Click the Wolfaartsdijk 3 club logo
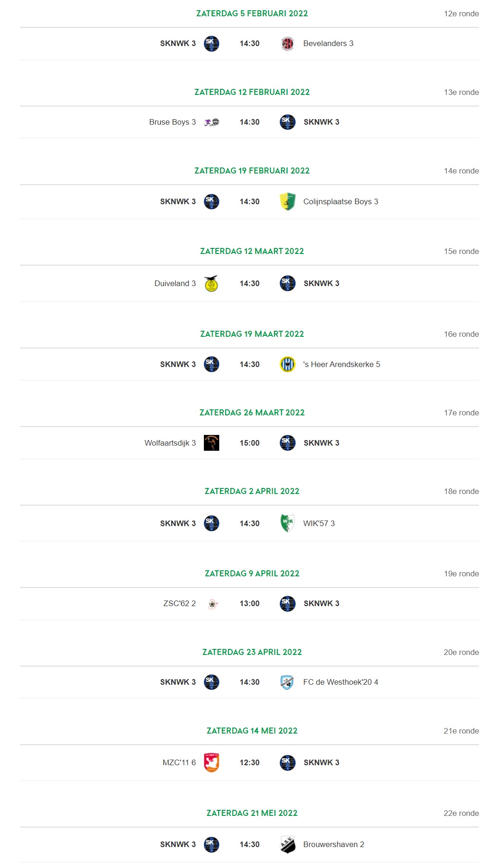499x868 pixels. (x=212, y=443)
